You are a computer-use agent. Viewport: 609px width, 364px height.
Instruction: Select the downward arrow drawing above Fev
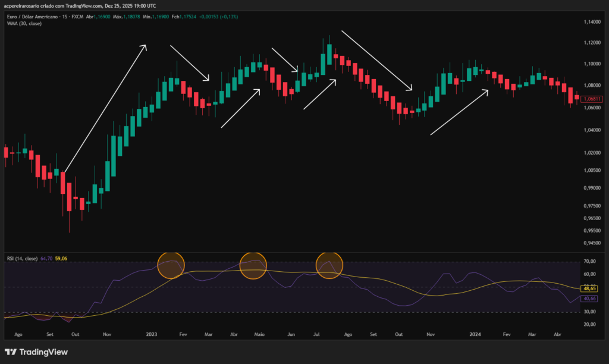190,62
